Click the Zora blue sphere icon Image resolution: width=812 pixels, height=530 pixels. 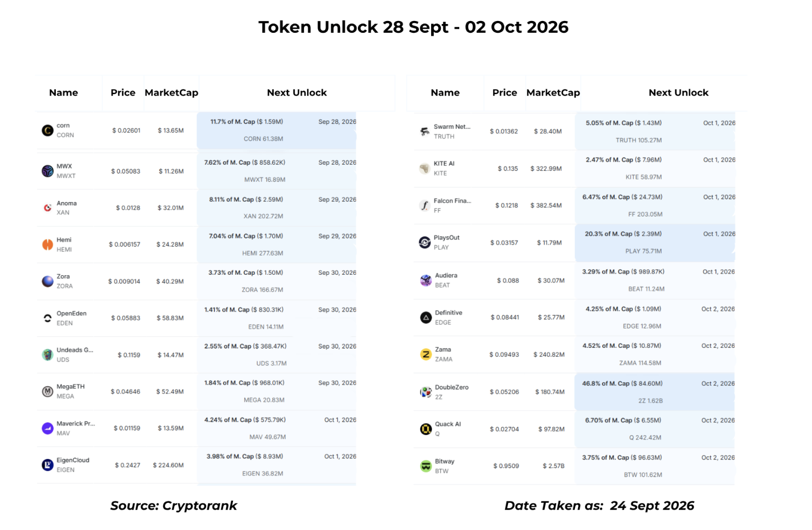coord(48,281)
